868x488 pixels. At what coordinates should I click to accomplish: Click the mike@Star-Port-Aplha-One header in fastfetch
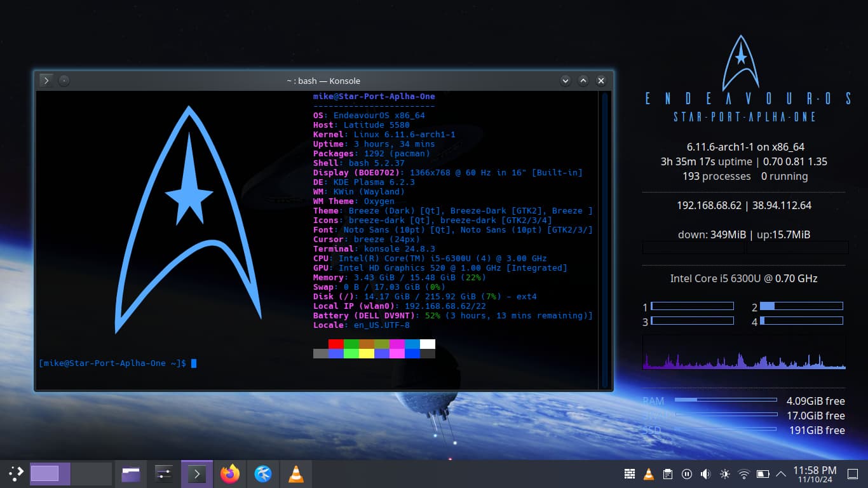(374, 97)
